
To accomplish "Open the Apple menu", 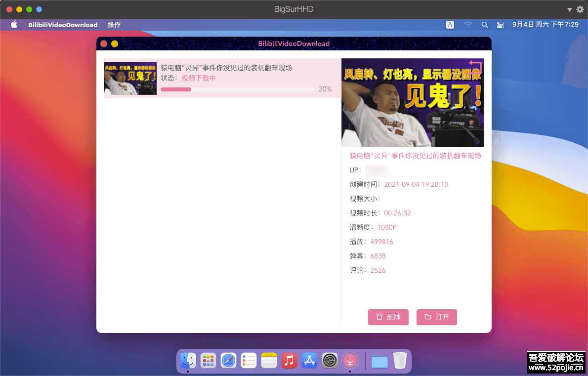I will pos(13,24).
